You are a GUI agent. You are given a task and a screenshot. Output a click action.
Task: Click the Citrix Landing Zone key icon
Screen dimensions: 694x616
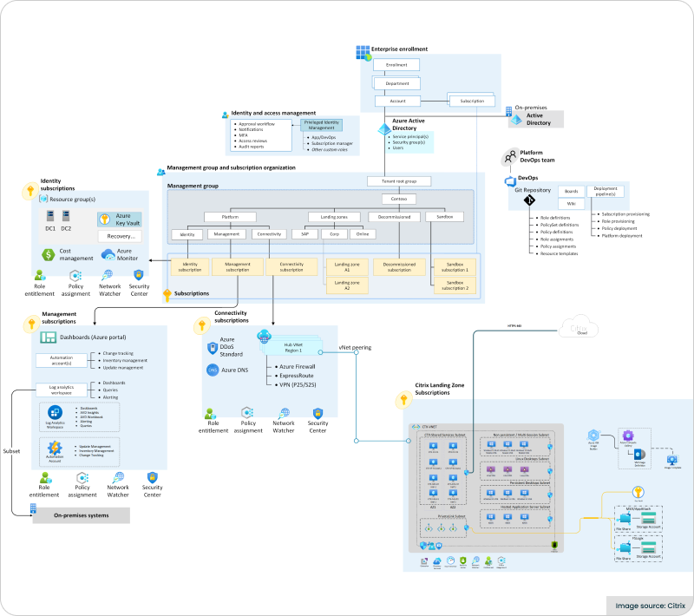tap(403, 400)
